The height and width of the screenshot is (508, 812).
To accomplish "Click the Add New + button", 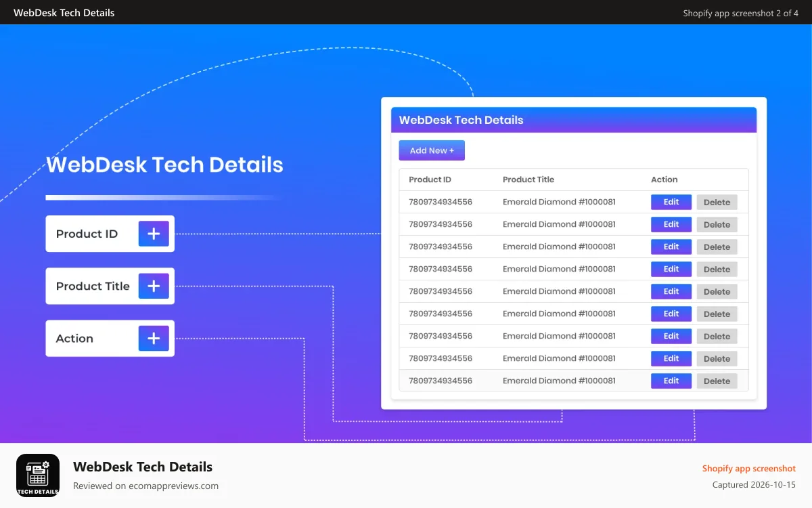I will [x=432, y=150].
